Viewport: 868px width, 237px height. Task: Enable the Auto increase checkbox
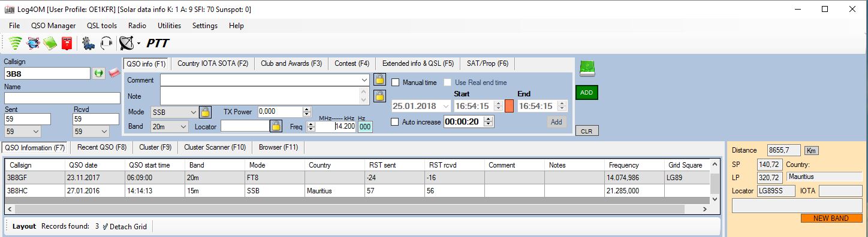(x=395, y=121)
